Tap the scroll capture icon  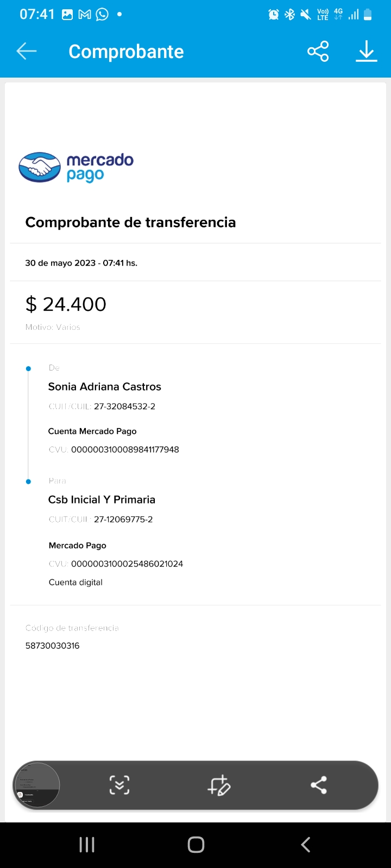click(119, 785)
